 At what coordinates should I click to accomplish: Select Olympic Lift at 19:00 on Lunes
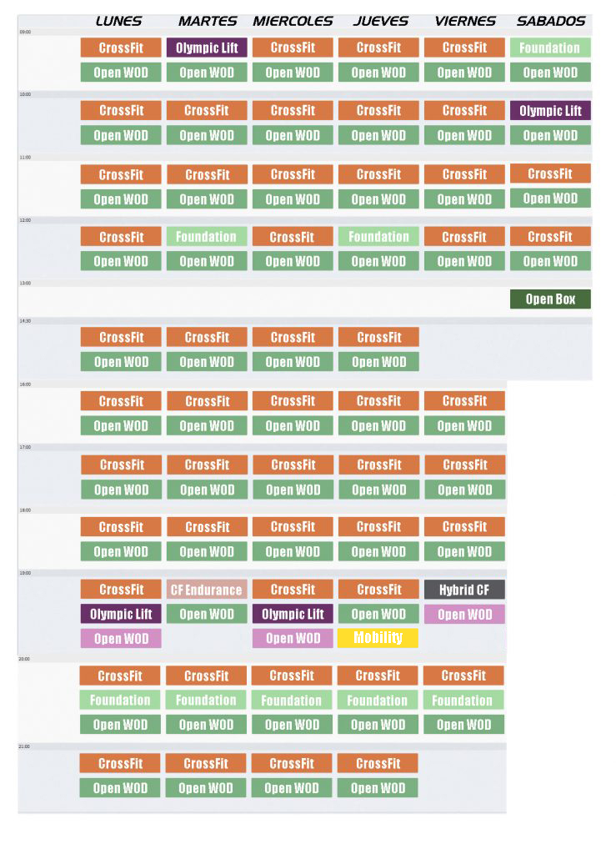pyautogui.click(x=121, y=614)
